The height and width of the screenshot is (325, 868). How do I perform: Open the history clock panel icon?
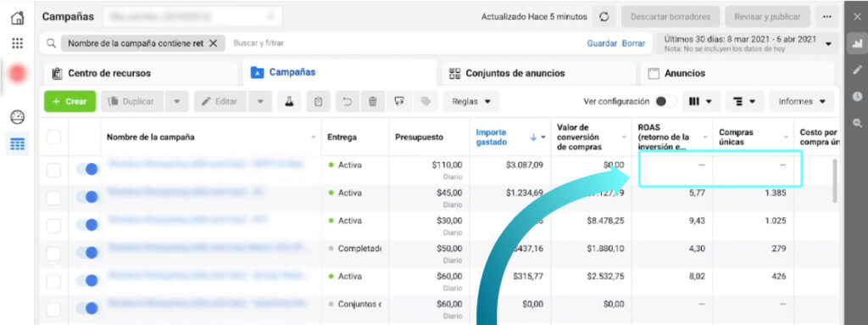click(x=857, y=97)
